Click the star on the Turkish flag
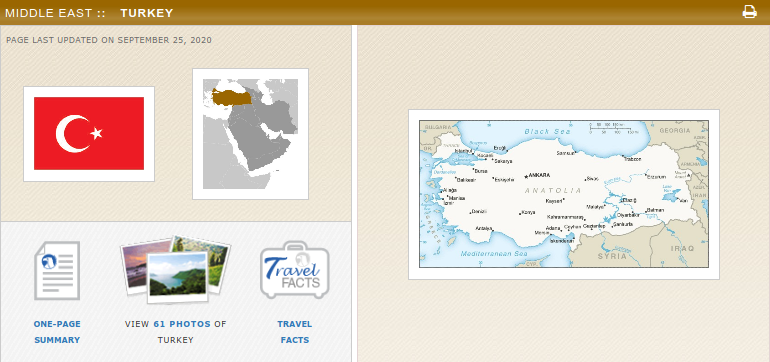 point(96,133)
